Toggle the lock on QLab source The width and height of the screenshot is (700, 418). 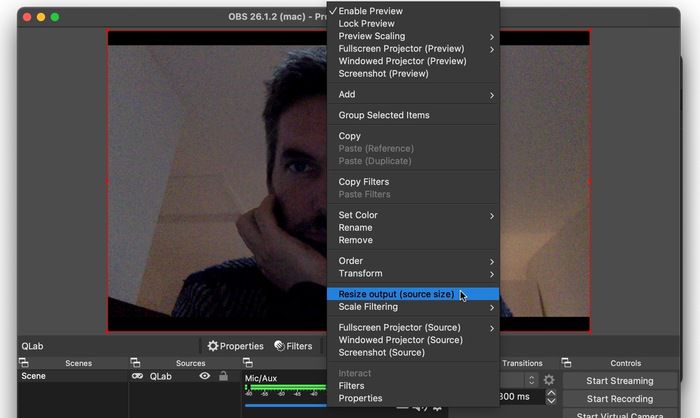point(222,377)
